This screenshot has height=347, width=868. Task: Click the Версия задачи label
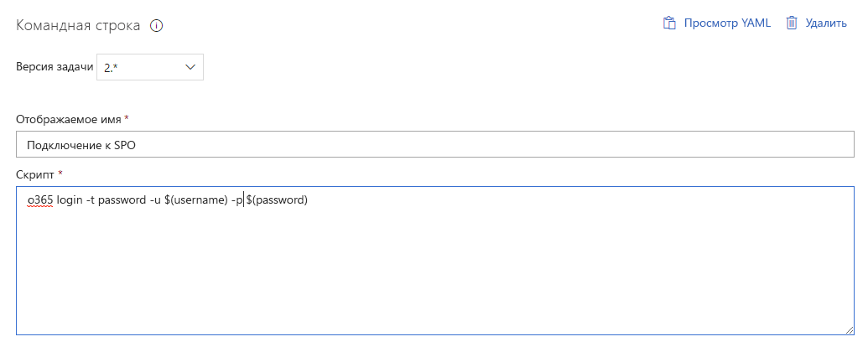55,67
